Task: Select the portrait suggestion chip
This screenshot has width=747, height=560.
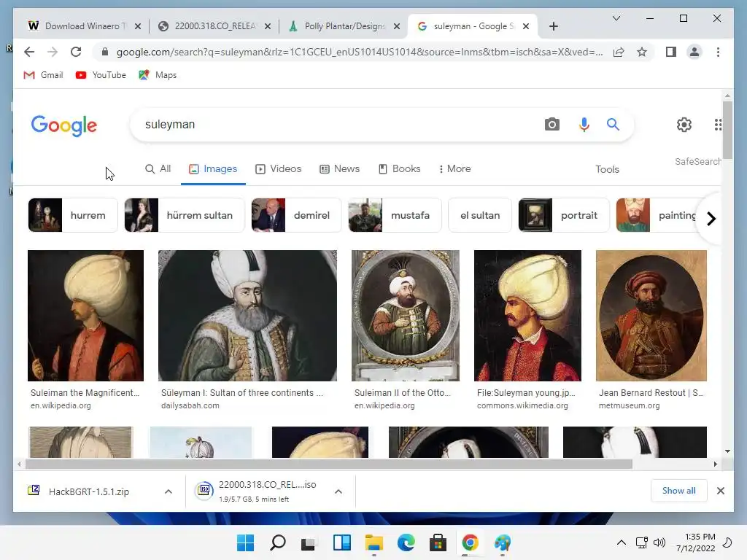Action: (564, 215)
